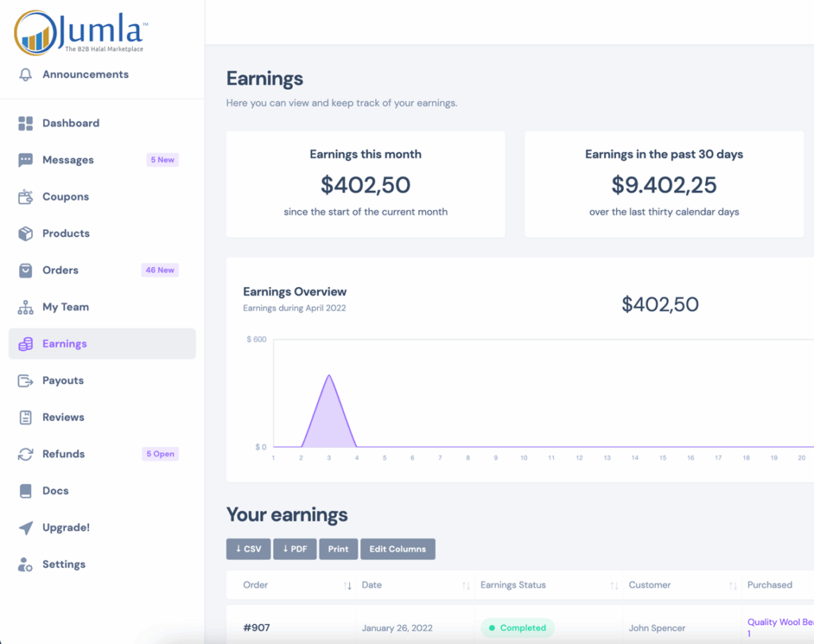Click the My Team hierarchy icon
814x644 pixels.
(25, 308)
